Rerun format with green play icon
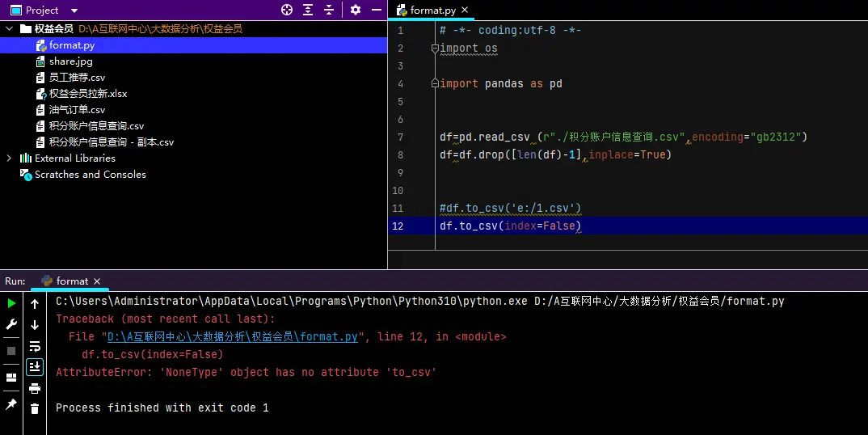 (x=11, y=303)
